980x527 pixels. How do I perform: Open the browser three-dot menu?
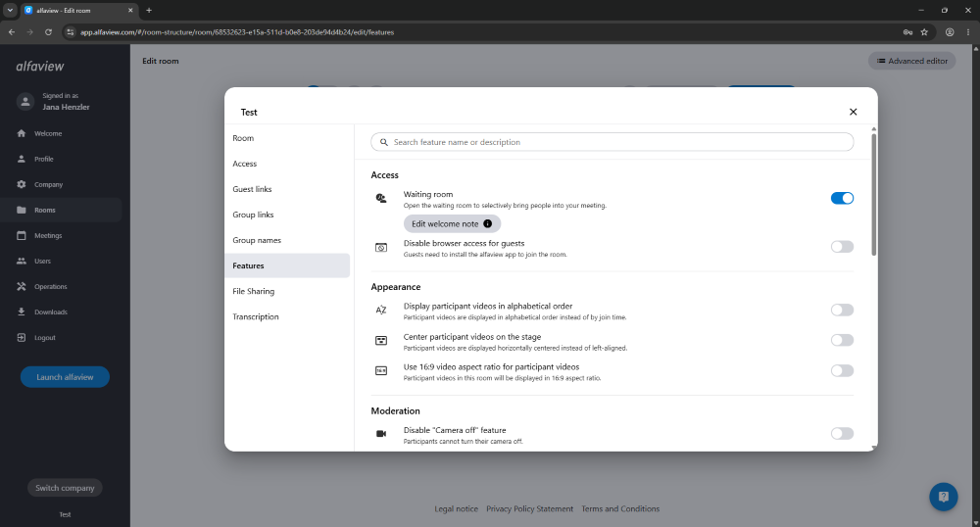968,32
